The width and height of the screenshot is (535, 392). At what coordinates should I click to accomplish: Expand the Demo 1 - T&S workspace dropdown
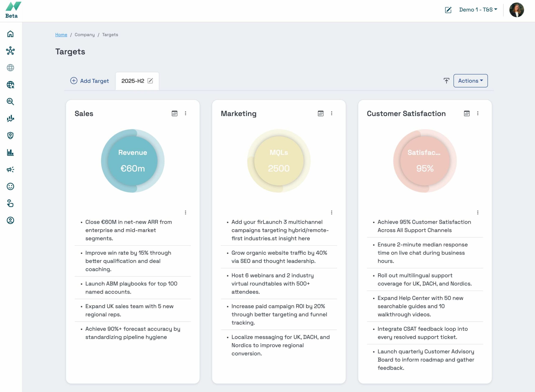478,10
